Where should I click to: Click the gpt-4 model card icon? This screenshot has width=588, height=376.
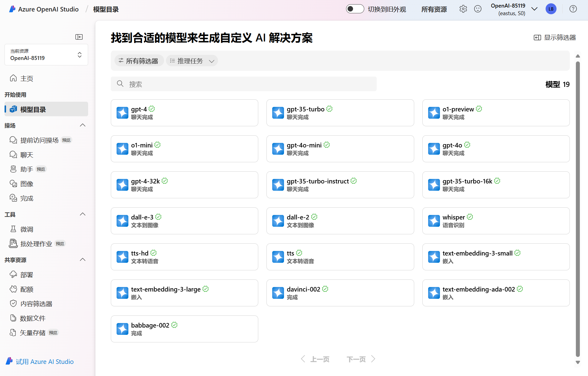123,113
